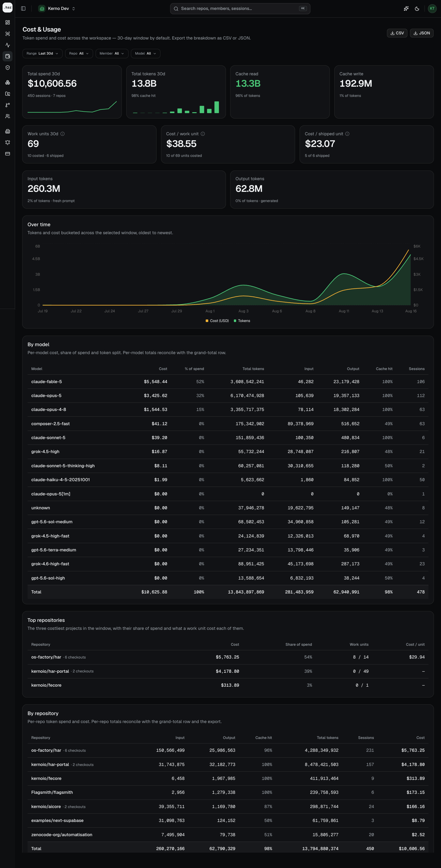
Task: Export the breakdown via JSON button
Action: pos(421,33)
